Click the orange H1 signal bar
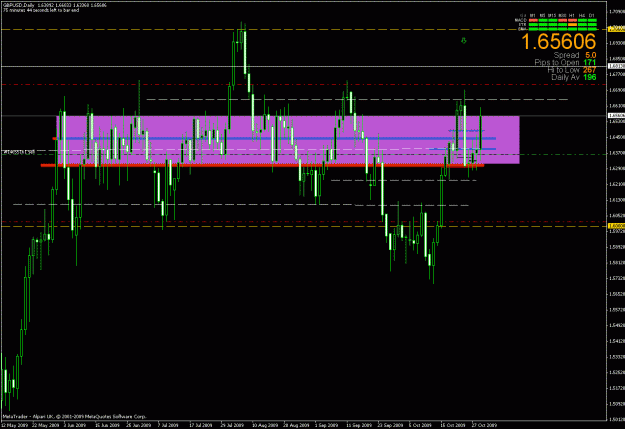Viewport: 625px width, 429px height. (x=572, y=24)
